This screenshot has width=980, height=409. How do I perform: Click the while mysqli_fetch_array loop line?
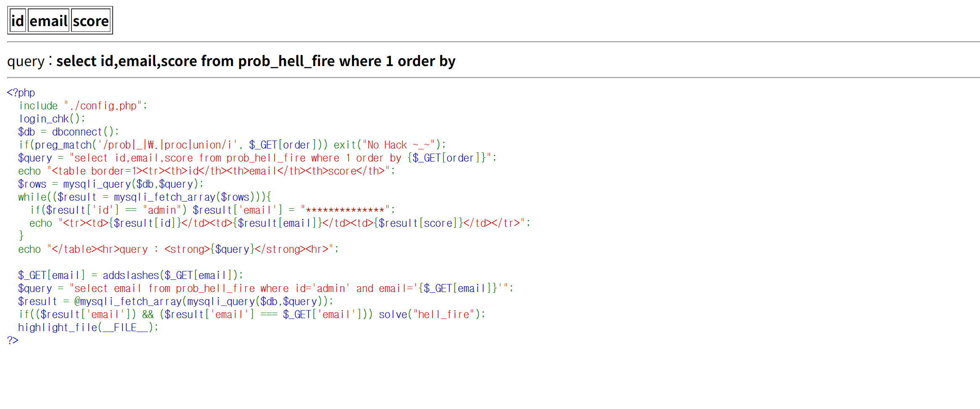145,197
